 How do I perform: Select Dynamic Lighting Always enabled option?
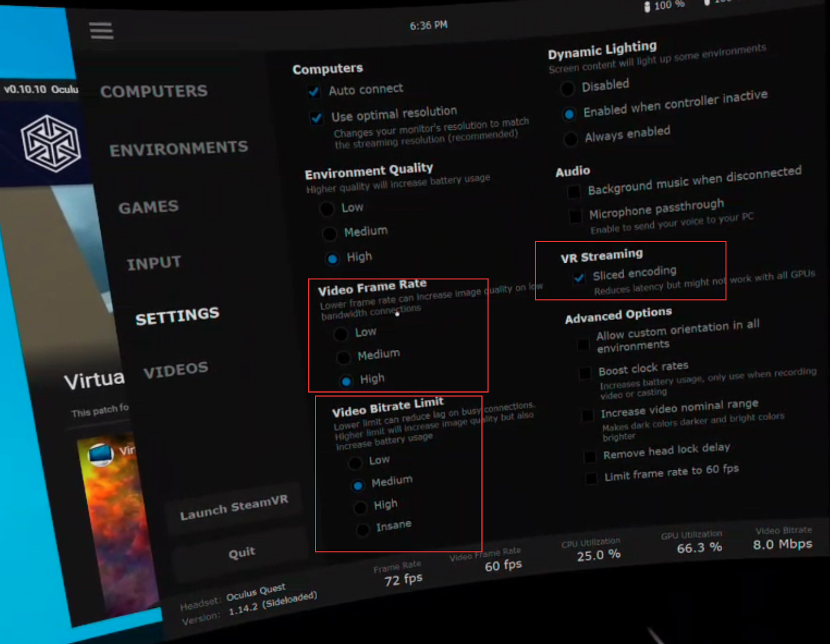click(x=571, y=139)
